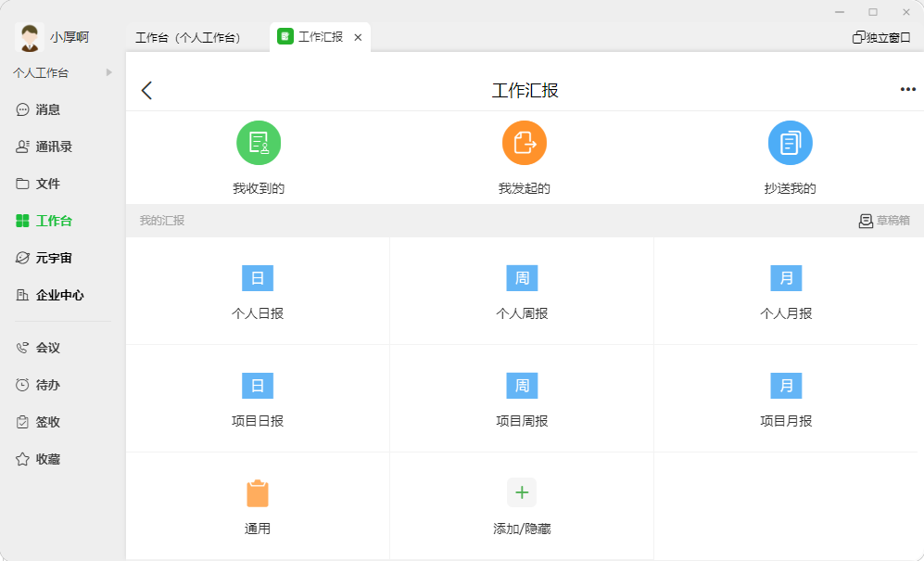Open 会议 meetings in sidebar
The width and height of the screenshot is (924, 561).
38,348
